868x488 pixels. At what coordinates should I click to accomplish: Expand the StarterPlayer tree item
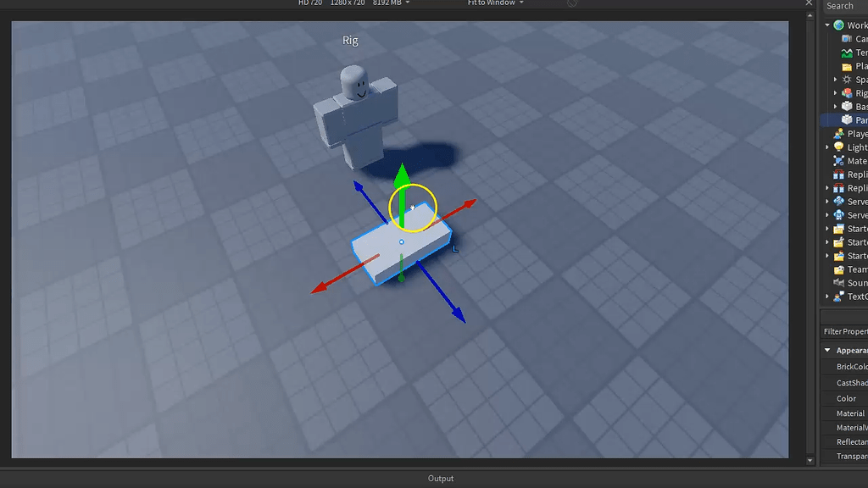pyautogui.click(x=826, y=255)
